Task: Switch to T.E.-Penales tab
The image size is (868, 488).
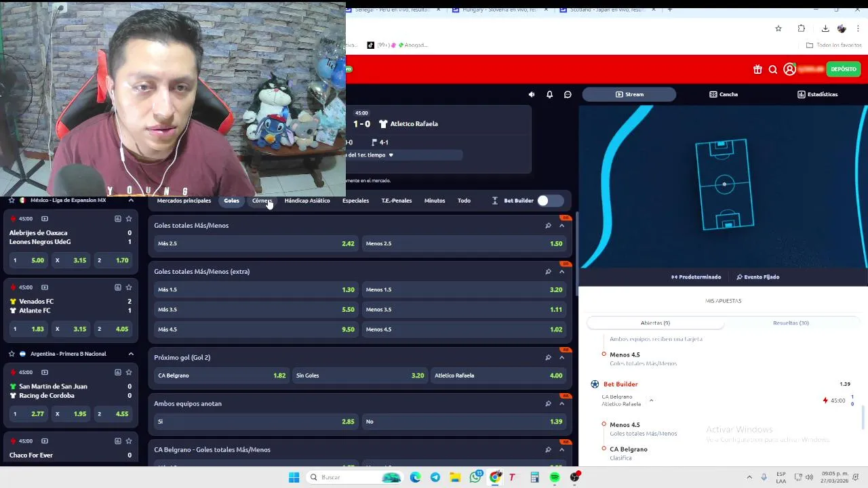Action: 397,201
